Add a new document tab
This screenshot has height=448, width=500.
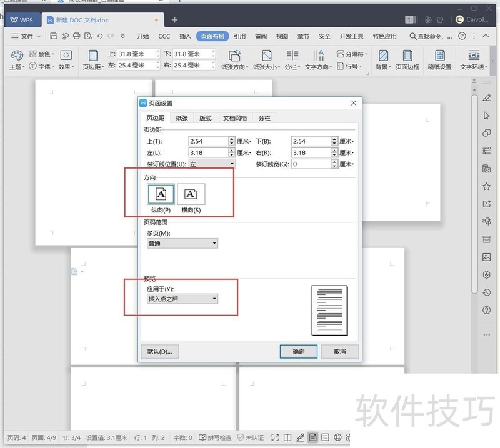(x=174, y=20)
